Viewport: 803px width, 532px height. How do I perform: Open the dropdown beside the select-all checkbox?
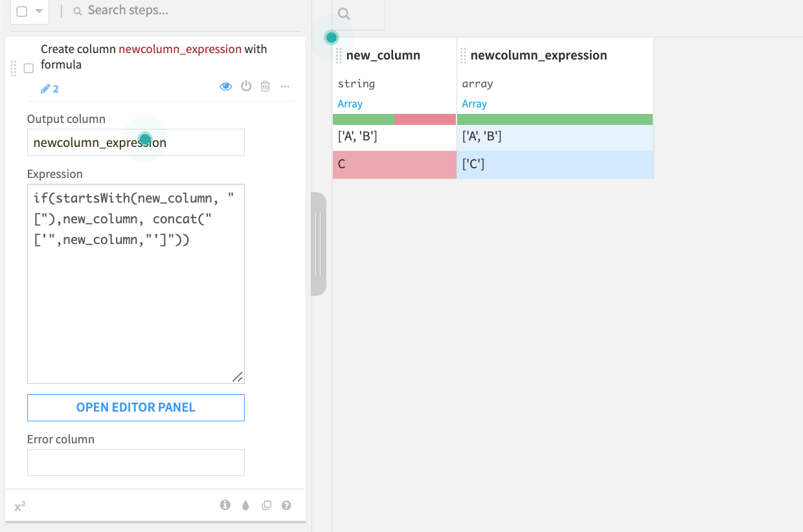point(39,12)
